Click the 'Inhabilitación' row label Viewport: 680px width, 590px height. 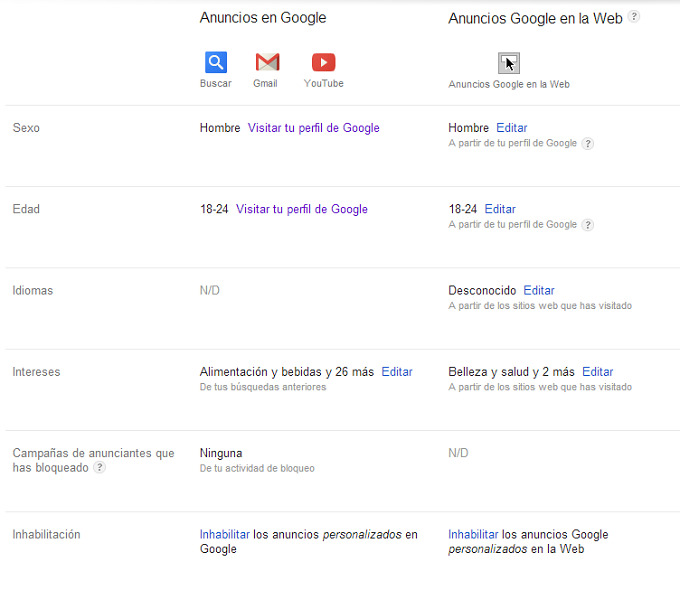46,534
